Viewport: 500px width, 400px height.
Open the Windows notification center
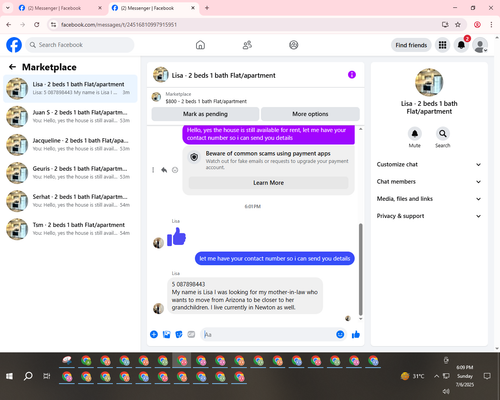click(x=487, y=376)
